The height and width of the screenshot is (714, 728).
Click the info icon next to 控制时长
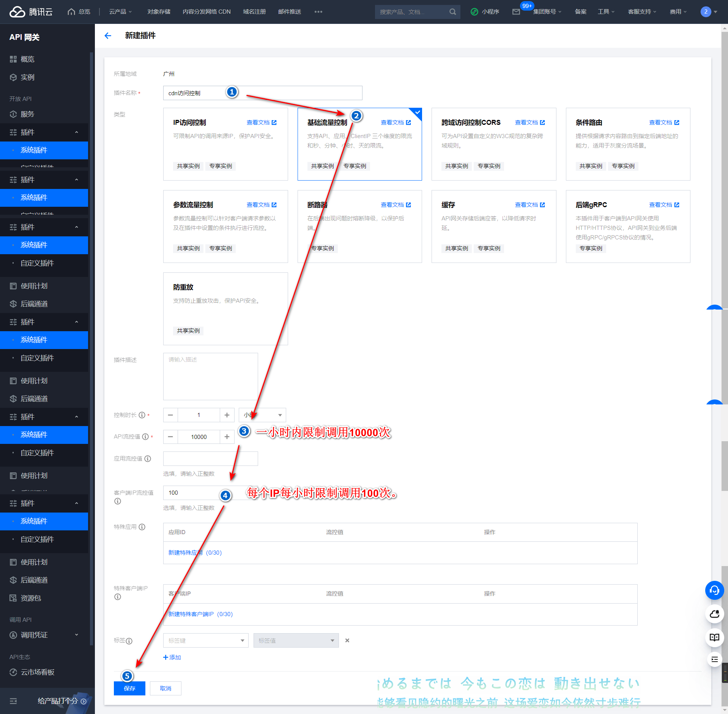click(142, 415)
